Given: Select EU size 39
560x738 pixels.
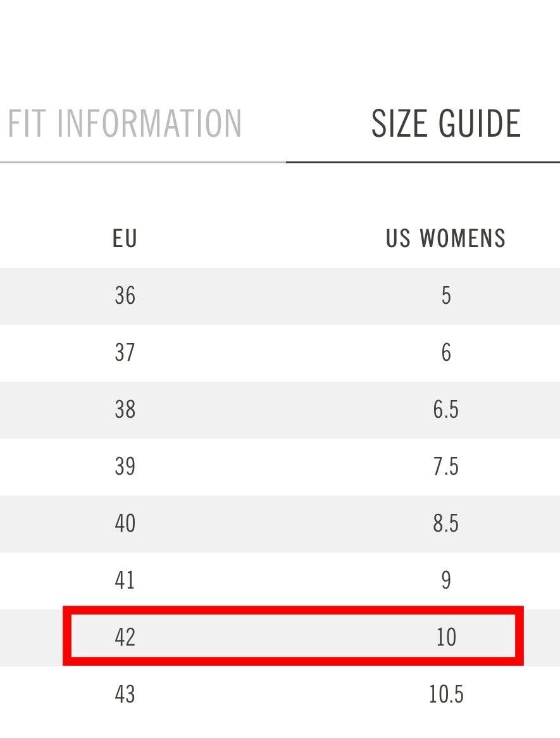Looking at the screenshot, I should 125,466.
